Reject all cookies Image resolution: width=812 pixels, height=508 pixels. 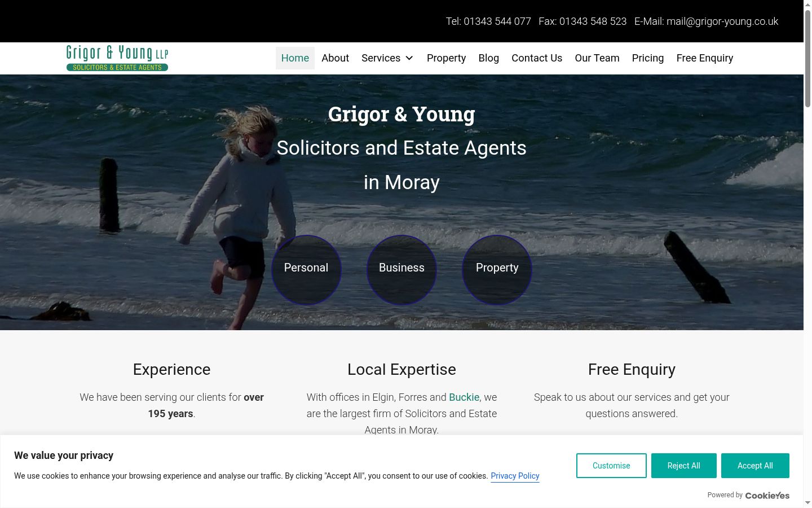(x=684, y=466)
